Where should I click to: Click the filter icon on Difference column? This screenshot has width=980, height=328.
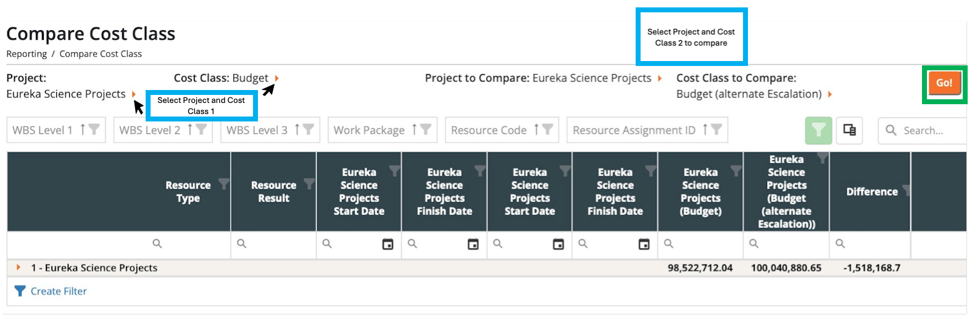tap(906, 190)
